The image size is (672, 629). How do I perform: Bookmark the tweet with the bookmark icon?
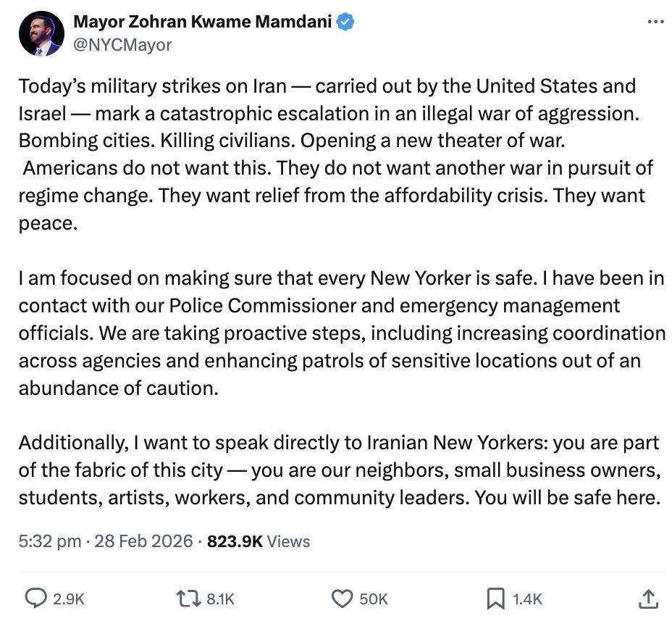(x=495, y=598)
